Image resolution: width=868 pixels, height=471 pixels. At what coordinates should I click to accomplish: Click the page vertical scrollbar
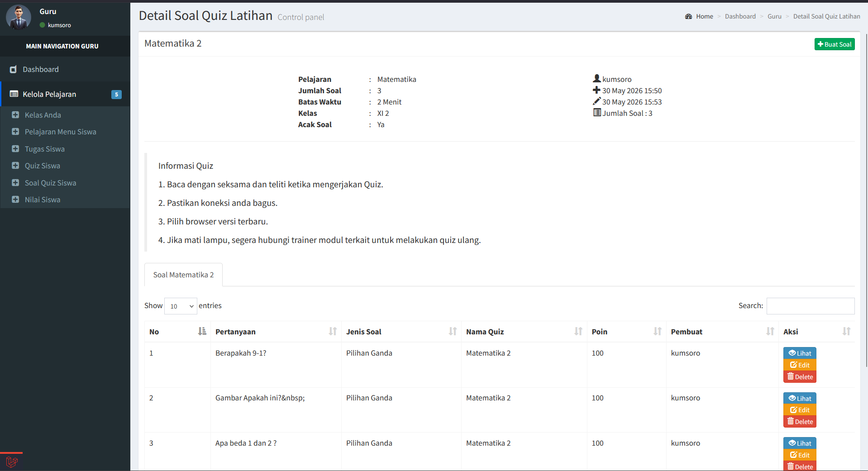[x=866, y=200]
